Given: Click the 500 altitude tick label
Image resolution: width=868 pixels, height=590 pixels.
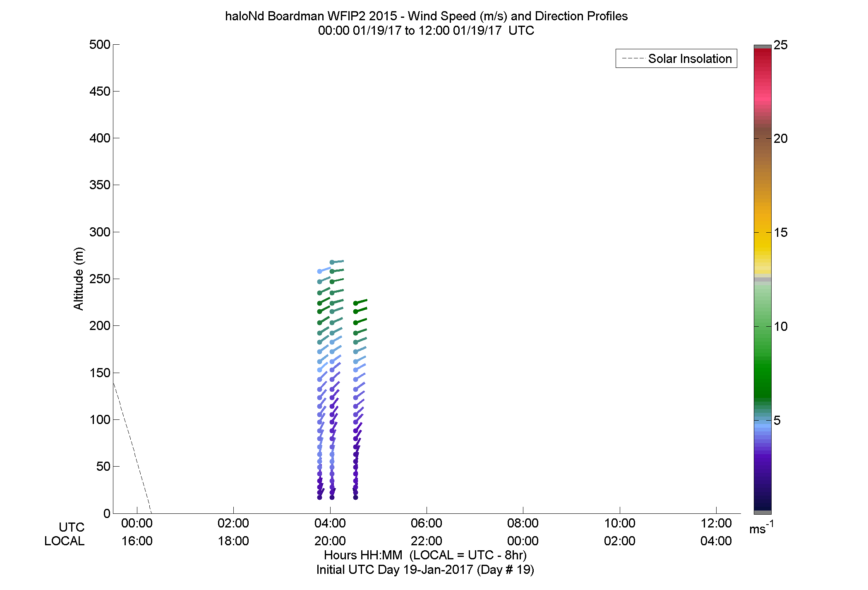Looking at the screenshot, I should click(x=100, y=44).
